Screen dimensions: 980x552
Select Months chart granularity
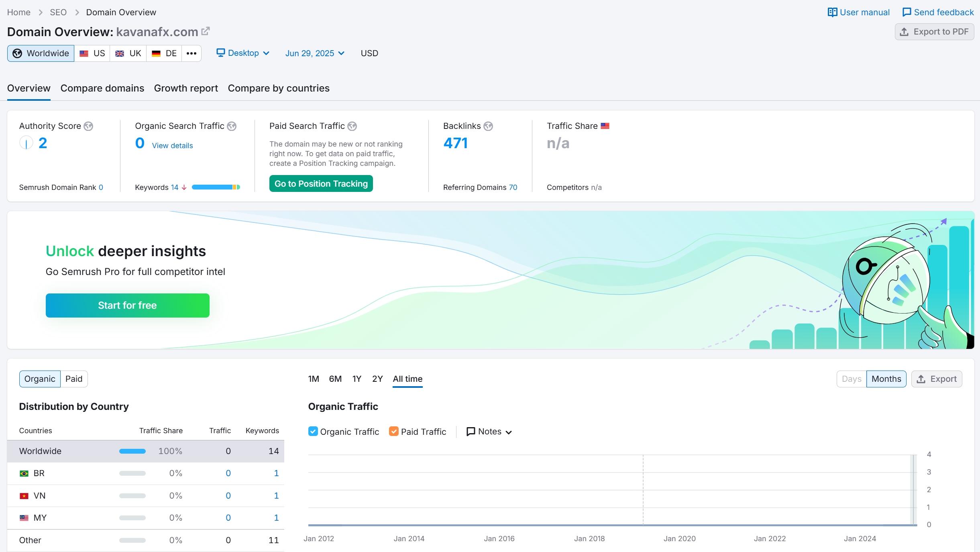coord(886,379)
